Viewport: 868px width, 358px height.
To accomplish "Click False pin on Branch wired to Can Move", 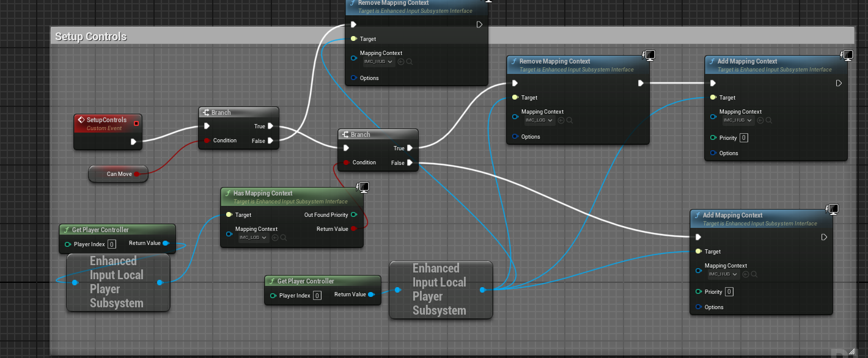I will (x=270, y=141).
